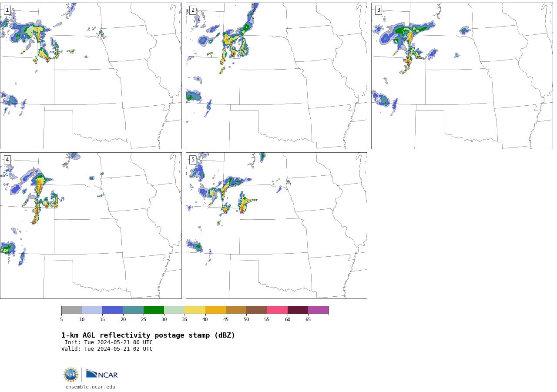This screenshot has width=557, height=392.
Task: Click the colorbar tick label 50
Action: click(246, 320)
